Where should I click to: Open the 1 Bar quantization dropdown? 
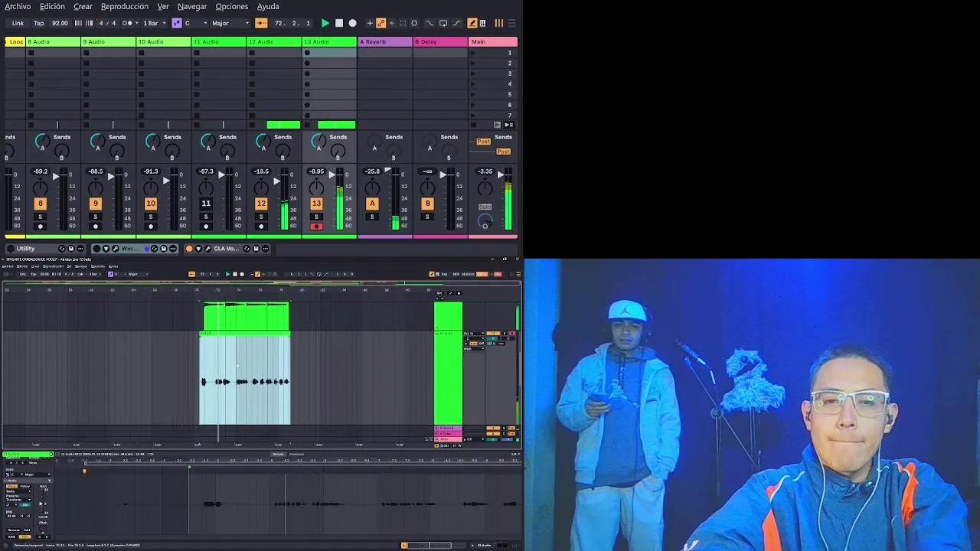coord(154,23)
